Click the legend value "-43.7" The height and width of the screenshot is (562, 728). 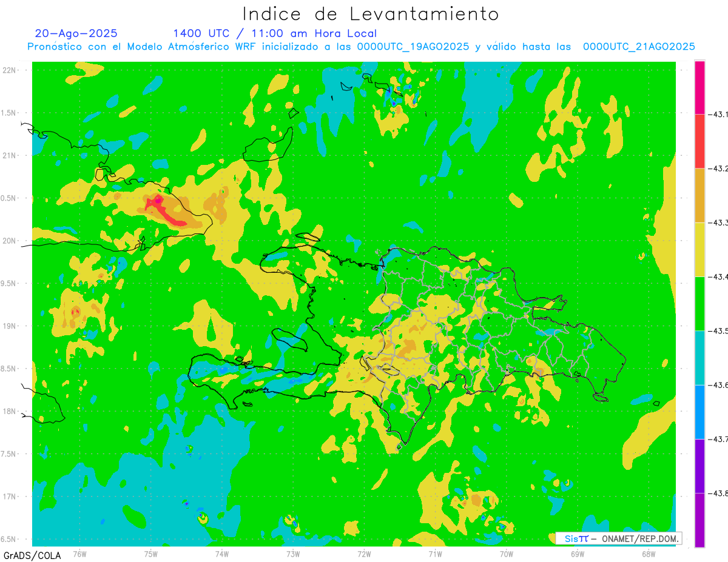718,439
